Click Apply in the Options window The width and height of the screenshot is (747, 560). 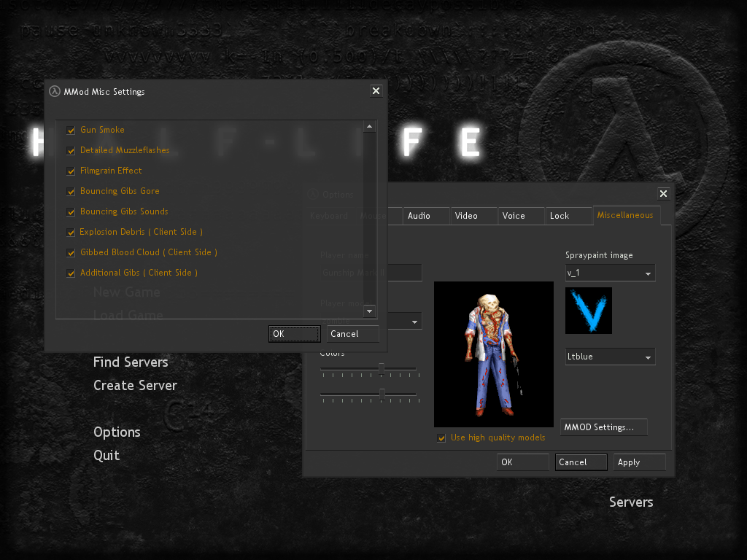(639, 462)
